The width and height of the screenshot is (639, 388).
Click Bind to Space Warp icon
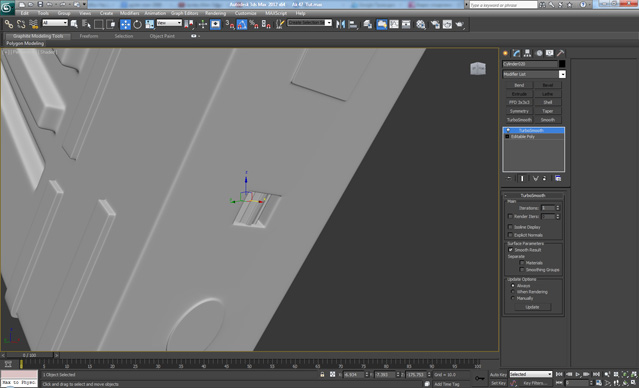pyautogui.click(x=34, y=24)
